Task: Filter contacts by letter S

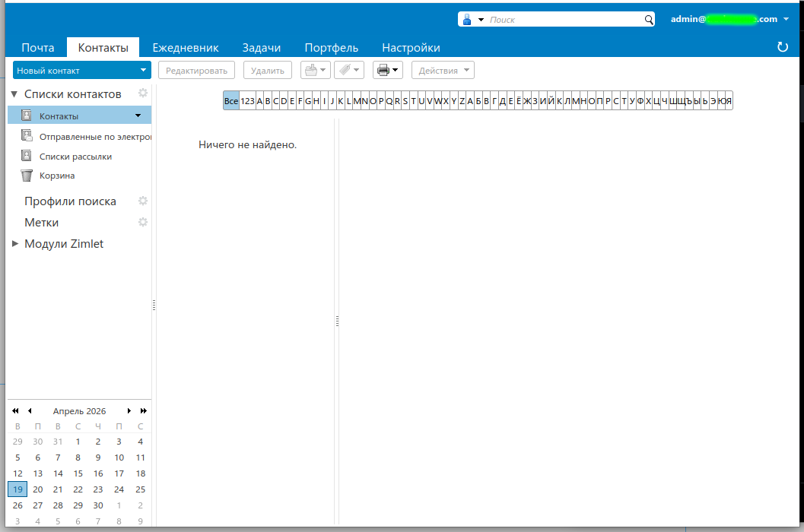Action: click(x=405, y=100)
